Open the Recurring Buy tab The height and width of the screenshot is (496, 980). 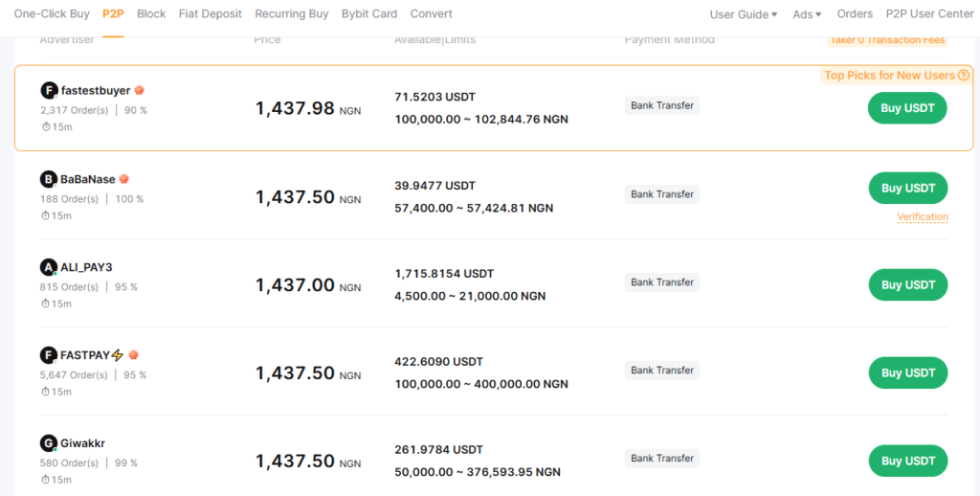291,14
